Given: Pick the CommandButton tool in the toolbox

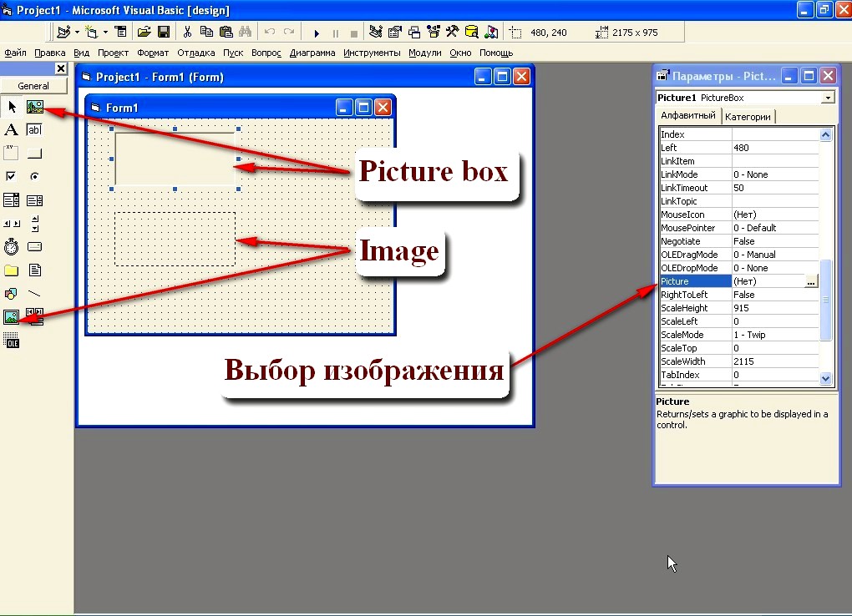Looking at the screenshot, I should click(35, 154).
